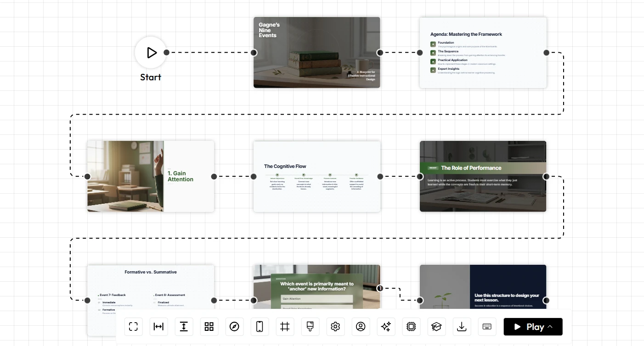Click the AI sparkles icon

coord(386,327)
